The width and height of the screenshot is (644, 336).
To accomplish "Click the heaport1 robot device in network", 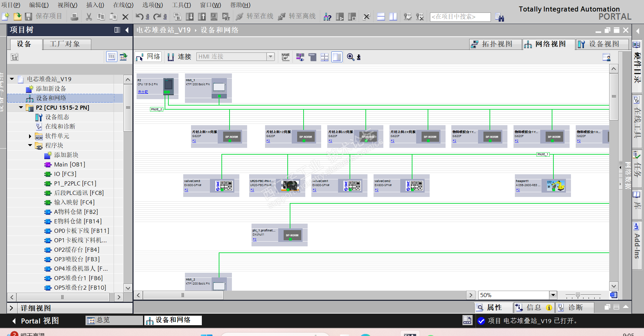I will 543,185.
